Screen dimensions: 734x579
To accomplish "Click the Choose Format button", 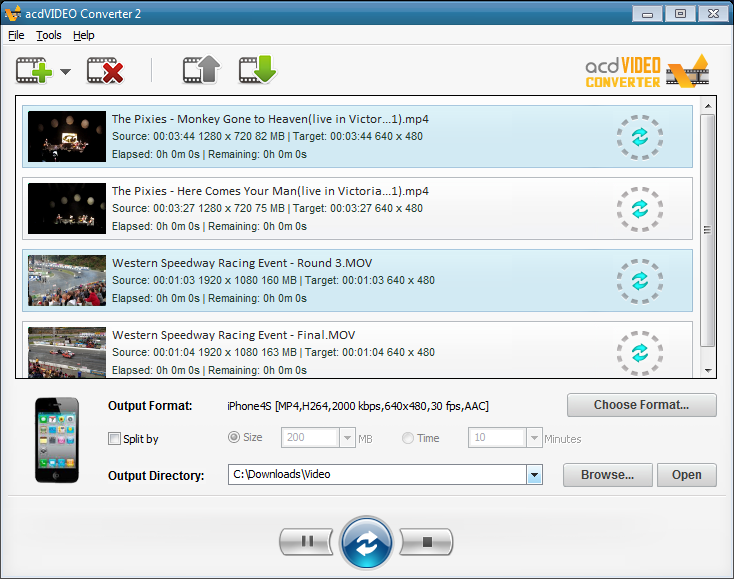I will coord(641,405).
